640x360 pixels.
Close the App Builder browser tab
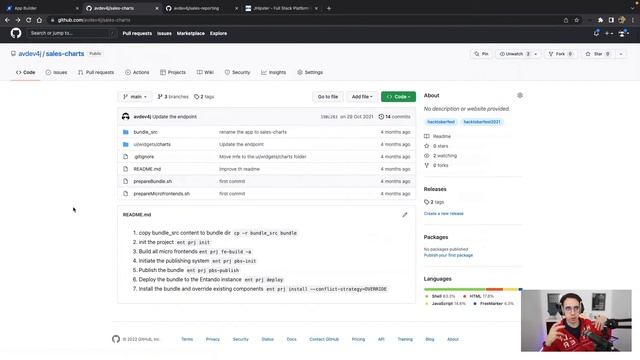(x=77, y=8)
